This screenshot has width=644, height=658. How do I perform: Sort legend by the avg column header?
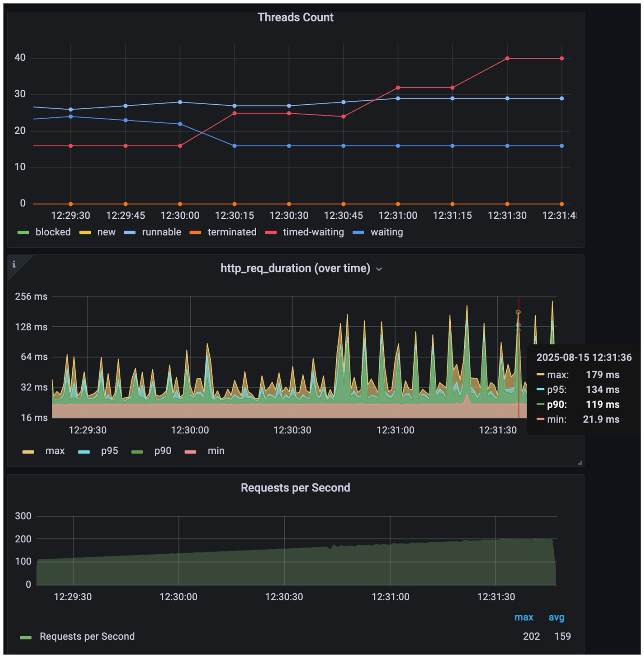556,617
